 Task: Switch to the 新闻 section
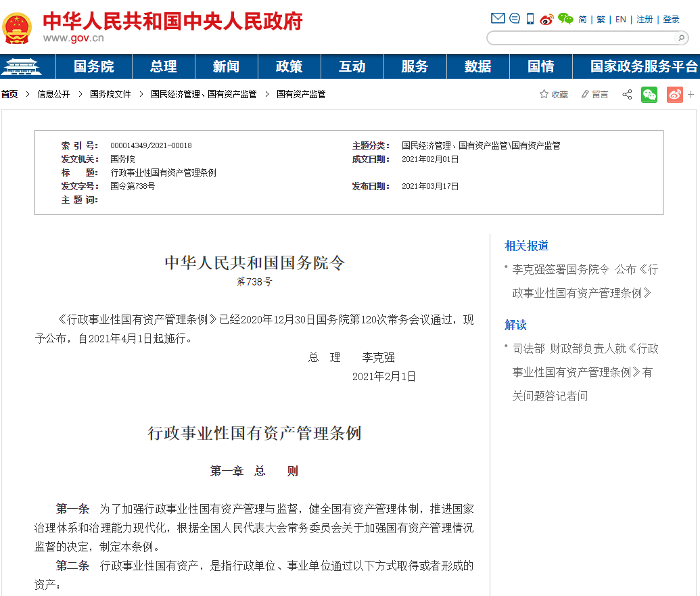(x=226, y=67)
